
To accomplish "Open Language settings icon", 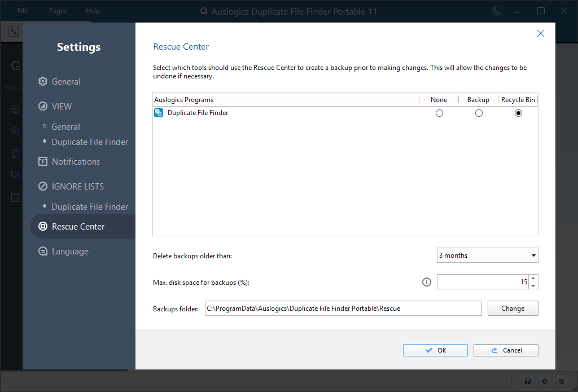I will tap(43, 251).
